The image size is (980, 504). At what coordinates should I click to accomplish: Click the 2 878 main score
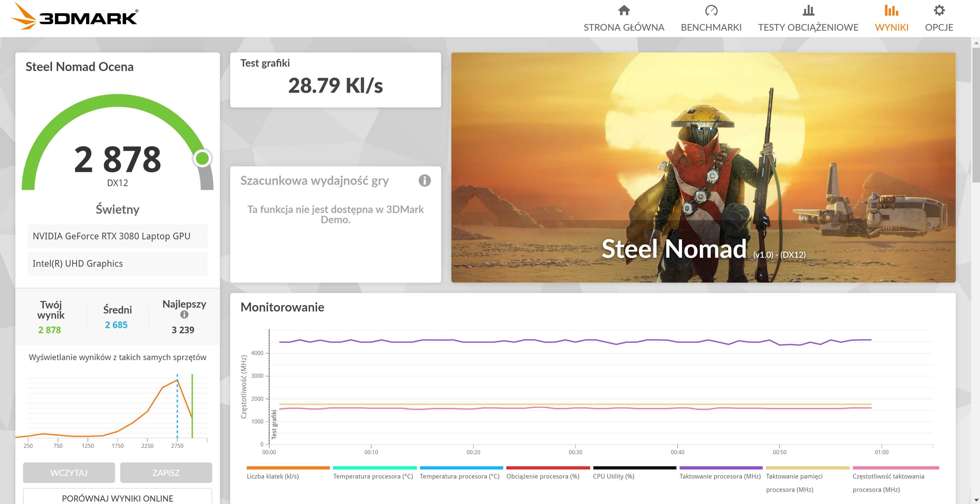coord(118,159)
